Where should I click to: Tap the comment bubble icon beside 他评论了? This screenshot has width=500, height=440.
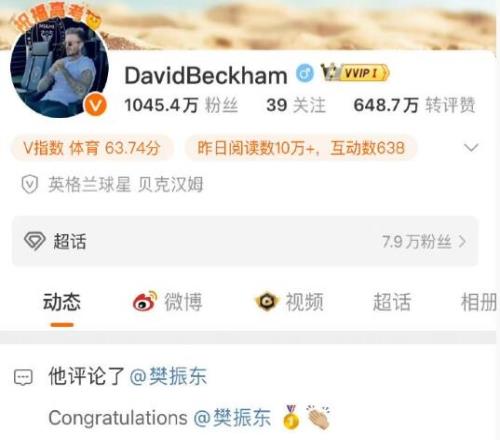23,378
